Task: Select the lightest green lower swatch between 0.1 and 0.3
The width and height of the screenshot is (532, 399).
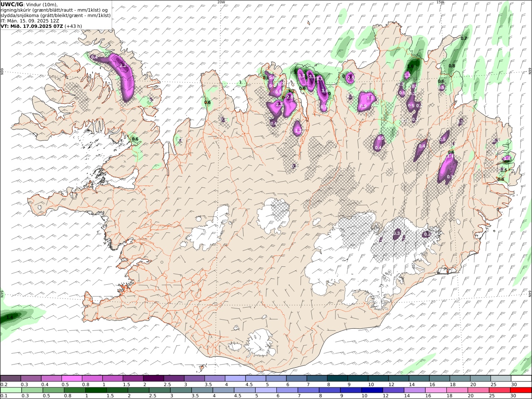Action: pyautogui.click(x=11, y=390)
